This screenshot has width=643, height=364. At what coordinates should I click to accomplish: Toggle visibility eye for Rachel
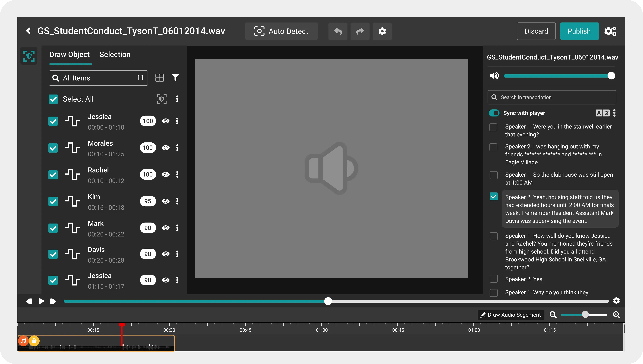click(166, 175)
